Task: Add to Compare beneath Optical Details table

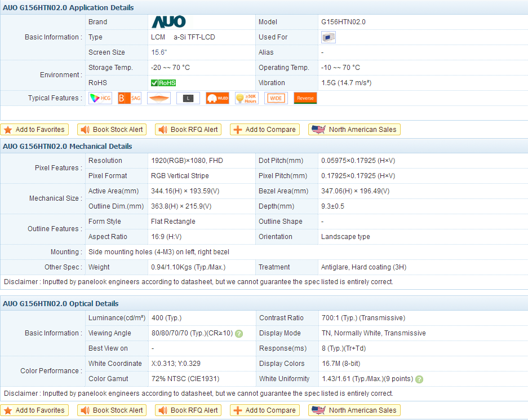Action: (x=265, y=410)
